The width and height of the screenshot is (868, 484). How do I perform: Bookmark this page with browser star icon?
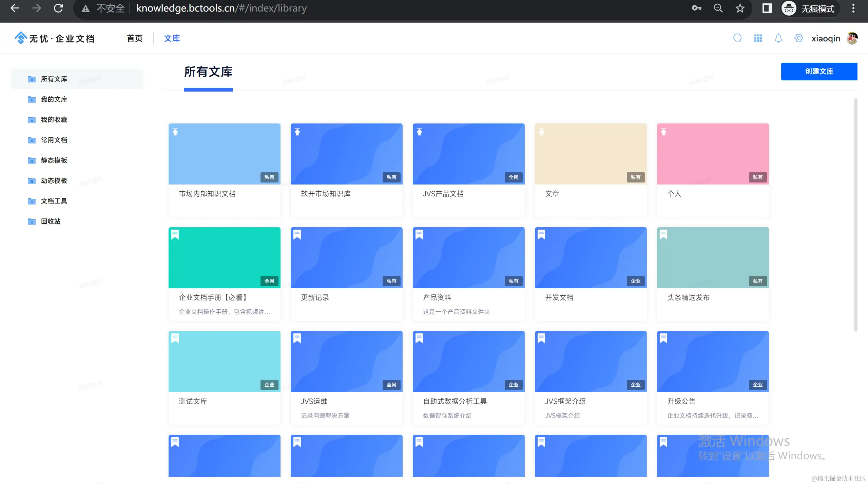[740, 8]
